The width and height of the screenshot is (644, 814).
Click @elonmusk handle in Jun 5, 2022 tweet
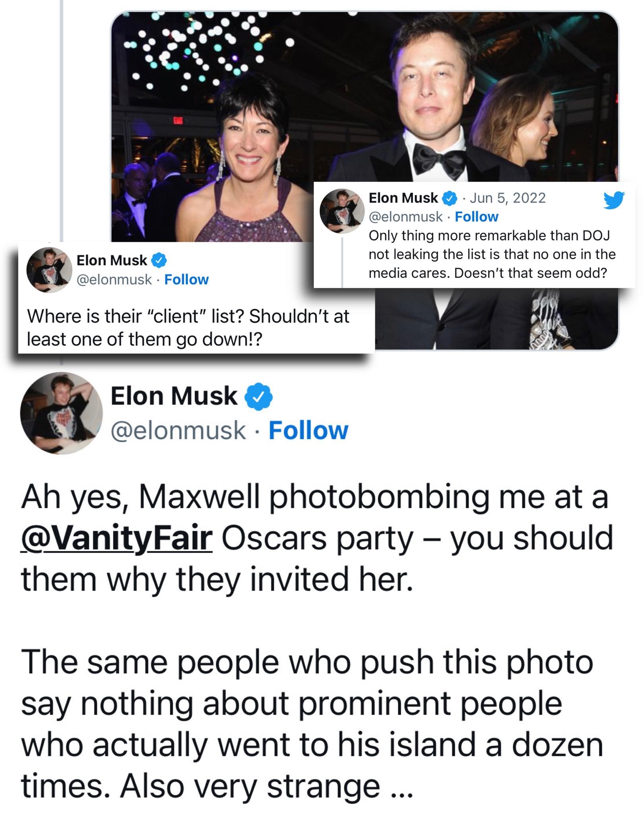(x=405, y=217)
